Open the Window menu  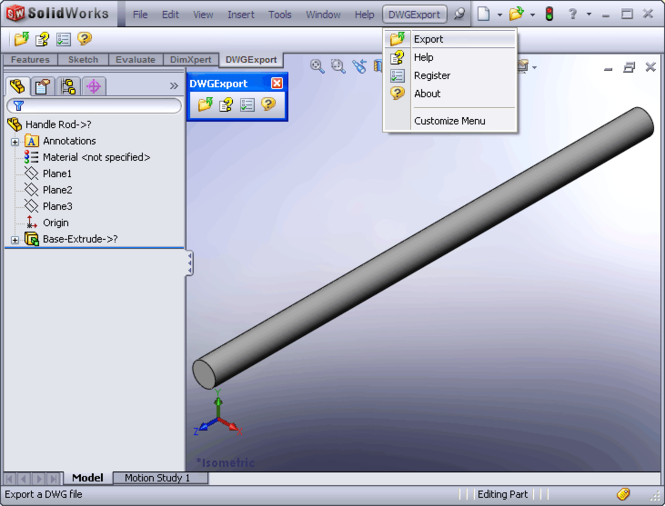tap(323, 14)
